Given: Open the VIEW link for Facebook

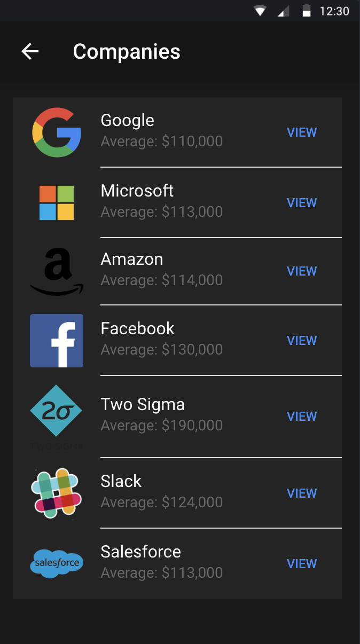Looking at the screenshot, I should [x=302, y=341].
